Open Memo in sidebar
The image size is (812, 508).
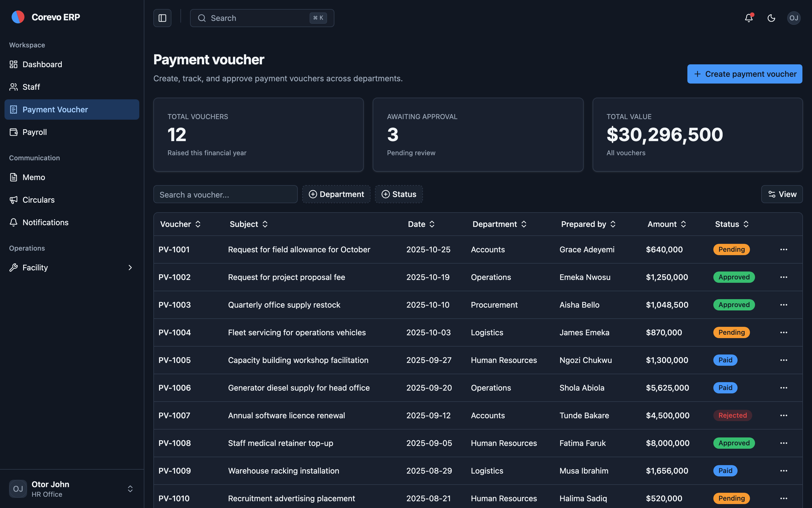(x=72, y=178)
